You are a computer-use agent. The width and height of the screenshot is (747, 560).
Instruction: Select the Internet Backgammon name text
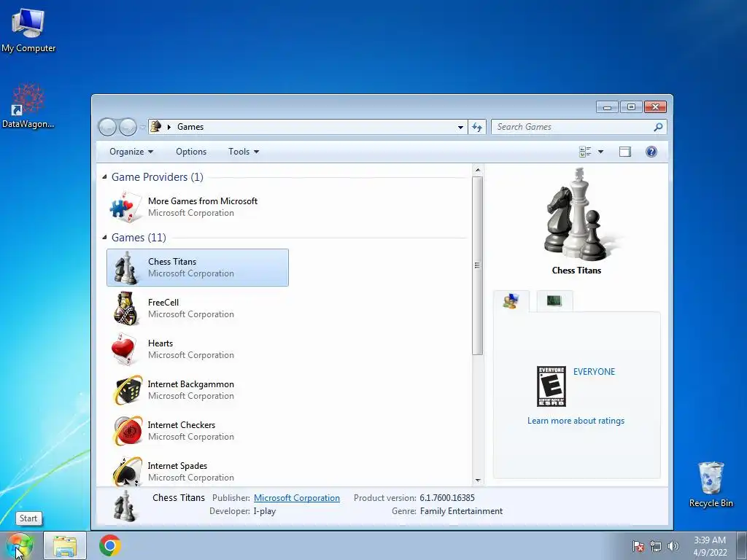click(x=190, y=384)
